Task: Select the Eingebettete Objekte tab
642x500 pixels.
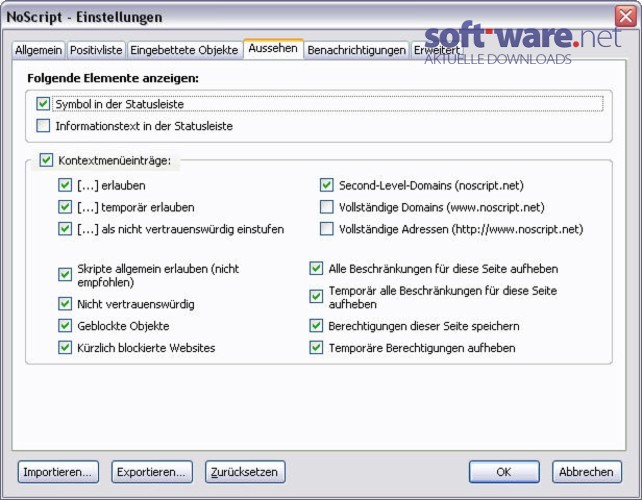Action: point(184,50)
